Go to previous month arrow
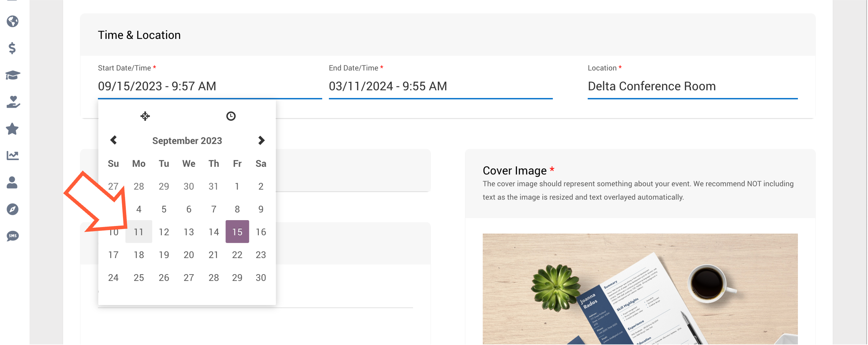Screen dimensions: 868x345 113,140
